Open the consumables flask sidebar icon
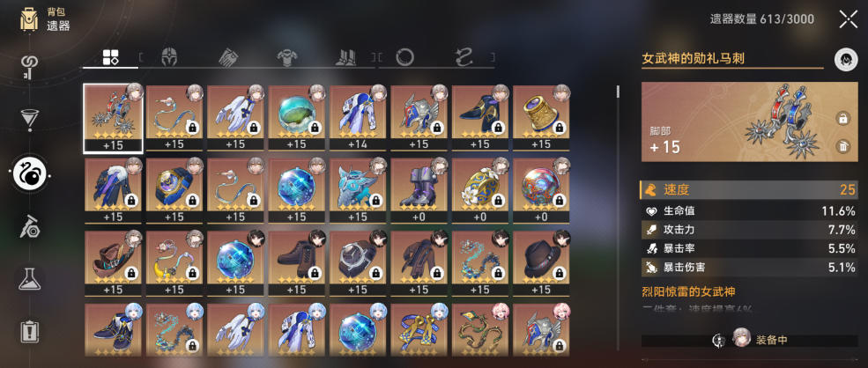The height and width of the screenshot is (368, 868). tap(29, 279)
